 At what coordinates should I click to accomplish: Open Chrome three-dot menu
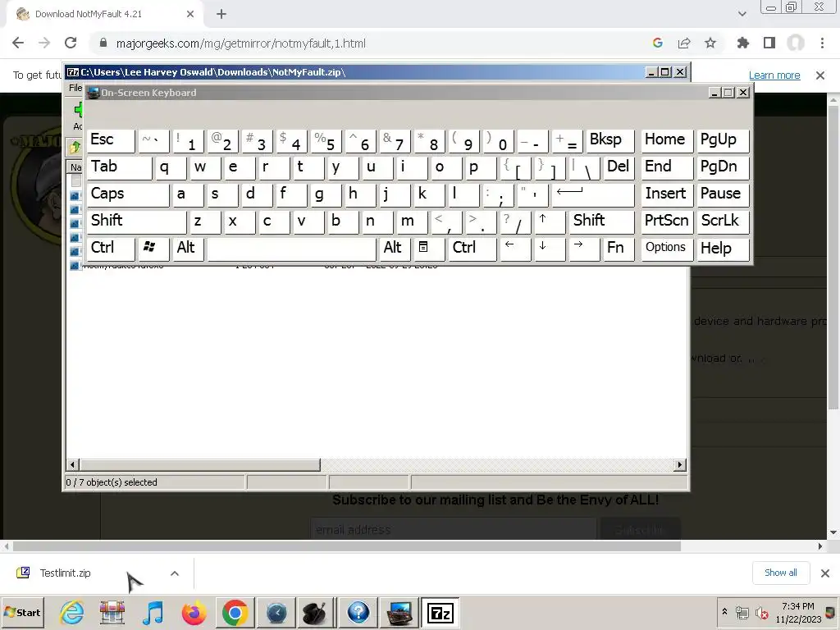[x=822, y=43]
